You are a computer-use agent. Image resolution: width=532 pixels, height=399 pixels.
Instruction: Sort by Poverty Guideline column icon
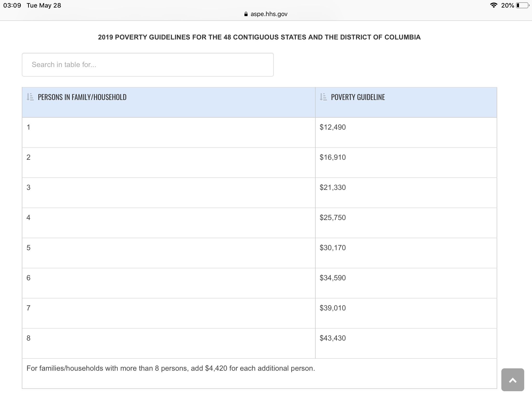pos(323,97)
